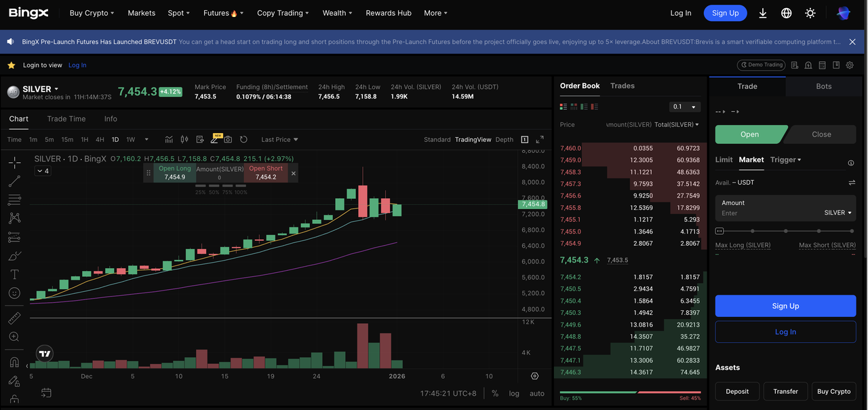Select the trend line drawing tool
Viewport: 868px width, 410px height.
tap(14, 181)
